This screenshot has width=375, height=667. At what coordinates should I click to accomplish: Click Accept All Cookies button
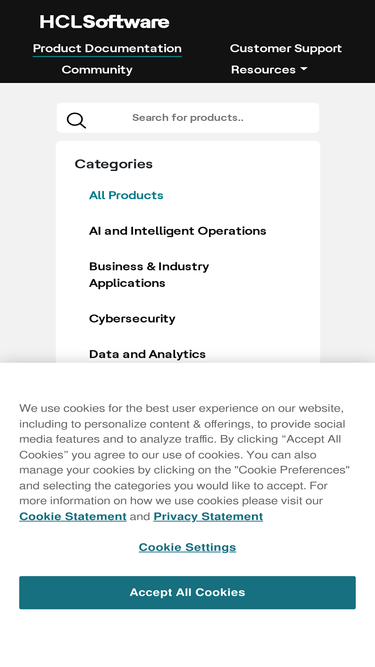[188, 593]
